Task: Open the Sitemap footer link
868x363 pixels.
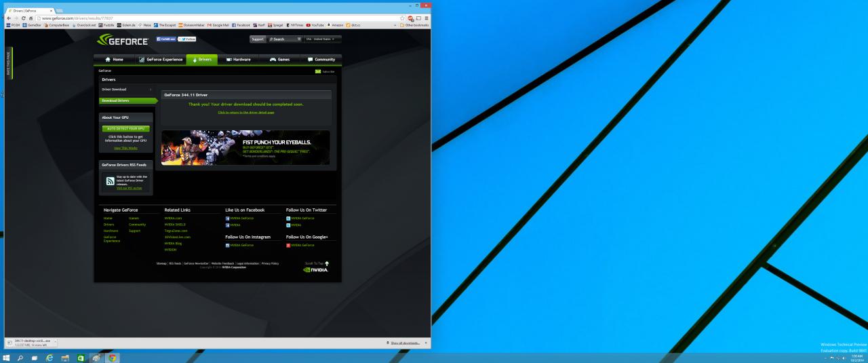Action: 161,263
